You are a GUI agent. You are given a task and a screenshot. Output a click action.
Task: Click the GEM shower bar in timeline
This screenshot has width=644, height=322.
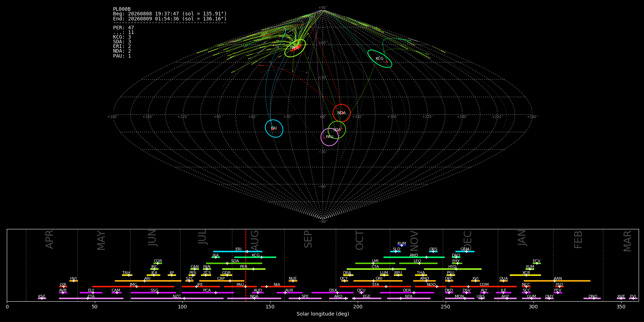point(465,252)
